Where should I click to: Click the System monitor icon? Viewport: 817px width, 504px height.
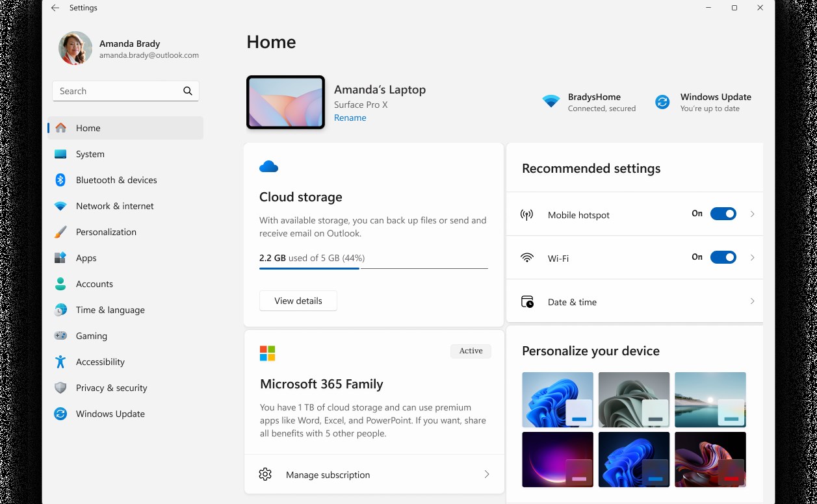click(60, 154)
